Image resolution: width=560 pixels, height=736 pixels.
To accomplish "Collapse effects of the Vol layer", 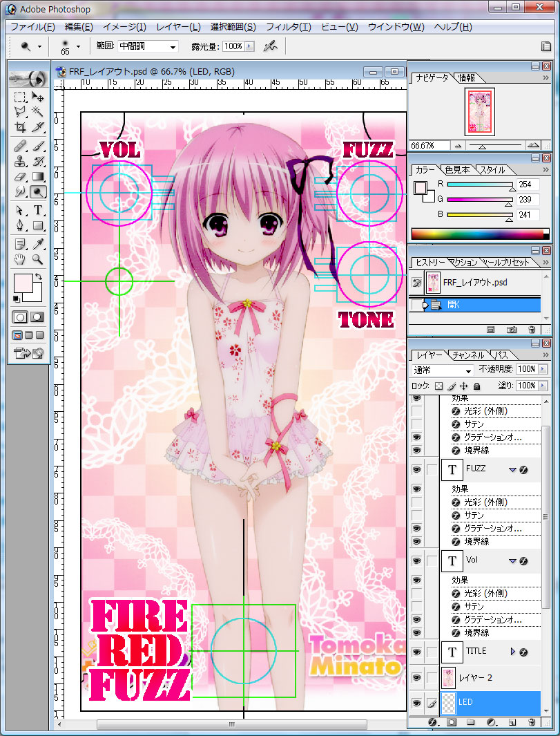I will pyautogui.click(x=512, y=560).
